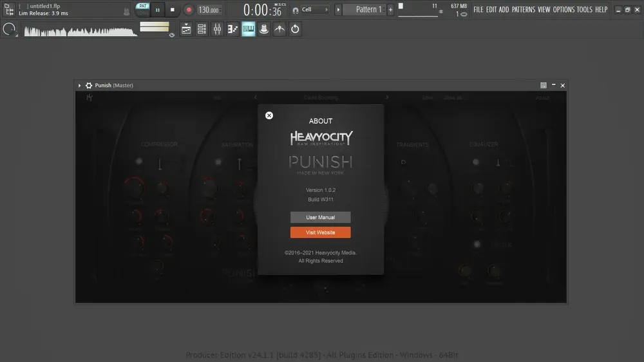
Task: Open the PATTERNS menu
Action: [x=523, y=10]
